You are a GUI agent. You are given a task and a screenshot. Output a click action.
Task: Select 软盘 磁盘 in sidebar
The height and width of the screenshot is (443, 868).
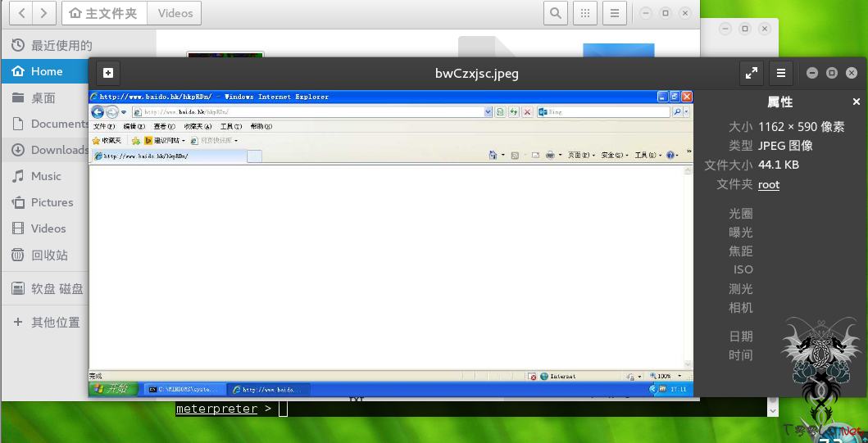45,289
